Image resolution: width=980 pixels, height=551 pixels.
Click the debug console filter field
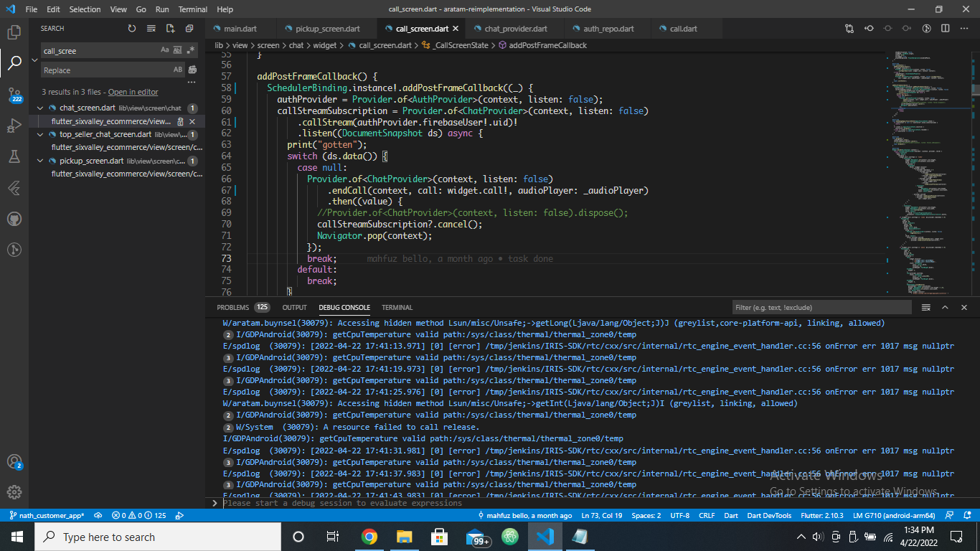coord(821,307)
